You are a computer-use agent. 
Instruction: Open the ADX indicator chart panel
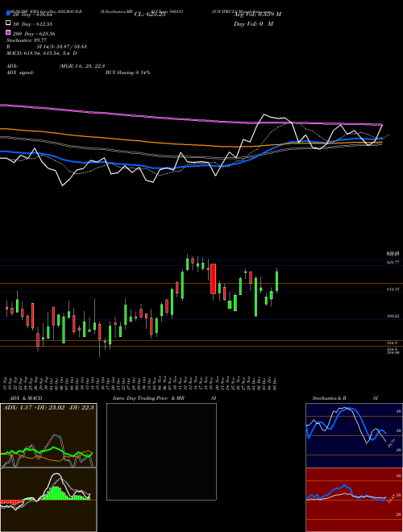tap(48, 435)
